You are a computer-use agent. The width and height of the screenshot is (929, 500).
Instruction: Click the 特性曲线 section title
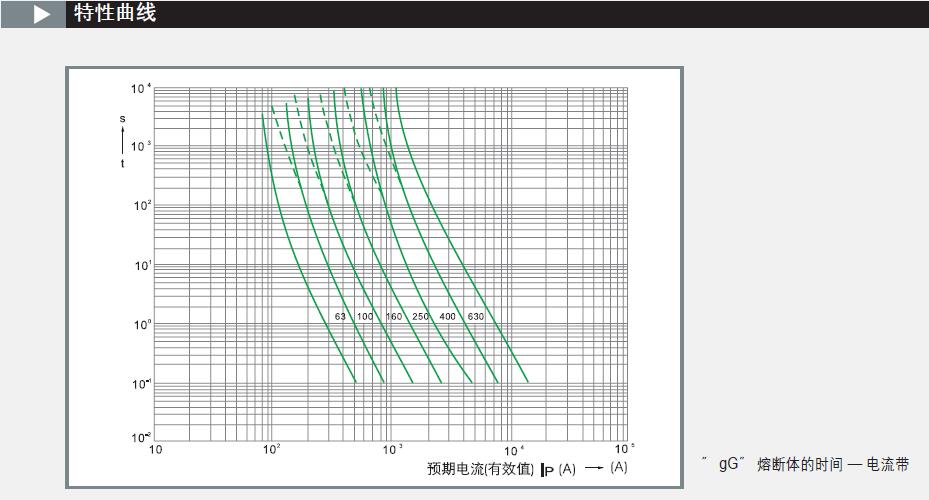pos(115,14)
